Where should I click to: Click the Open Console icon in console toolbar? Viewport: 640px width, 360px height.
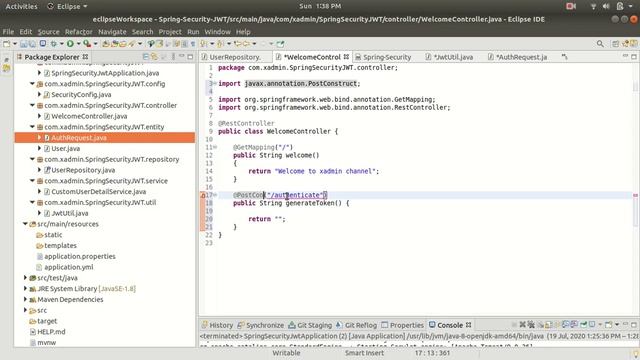(609, 325)
